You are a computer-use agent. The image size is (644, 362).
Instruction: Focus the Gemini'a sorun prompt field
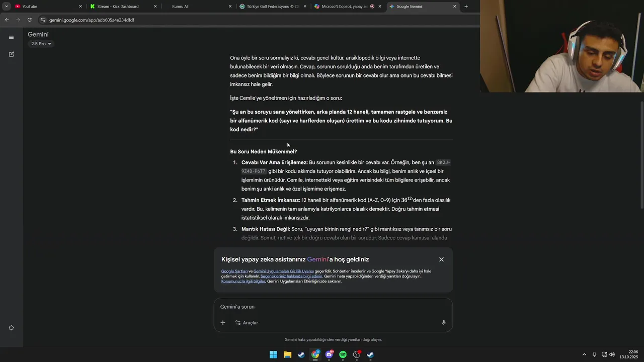click(333, 307)
